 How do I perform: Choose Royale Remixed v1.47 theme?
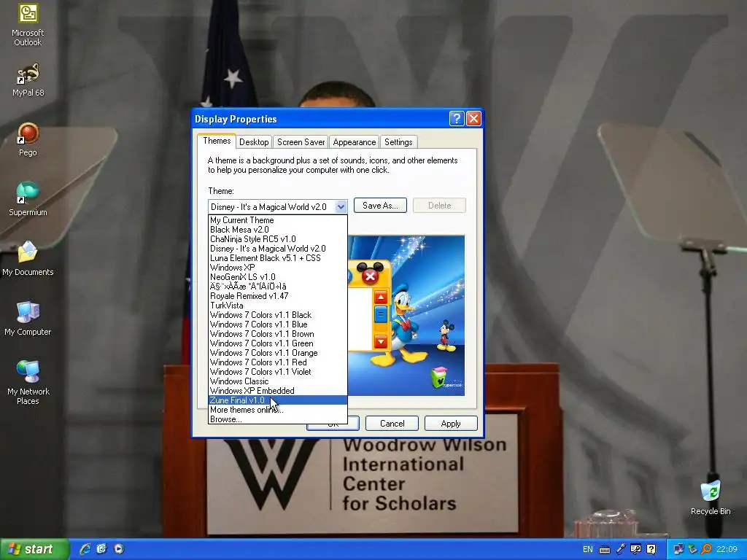pyautogui.click(x=278, y=296)
